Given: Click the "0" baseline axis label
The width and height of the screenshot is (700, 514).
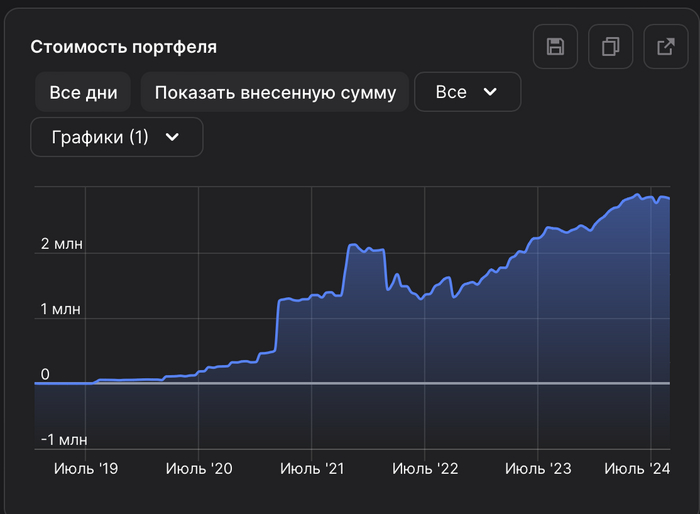Looking at the screenshot, I should (x=45, y=374).
